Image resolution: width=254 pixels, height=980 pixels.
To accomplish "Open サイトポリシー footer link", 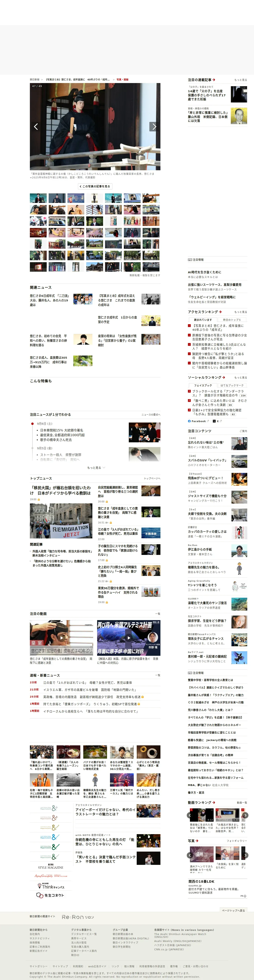I will (39, 966).
